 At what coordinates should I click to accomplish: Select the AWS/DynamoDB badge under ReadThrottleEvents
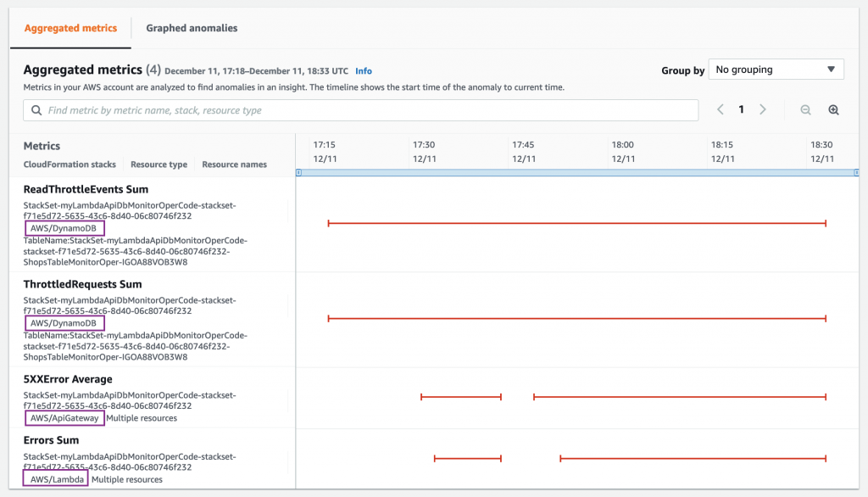[64, 227]
